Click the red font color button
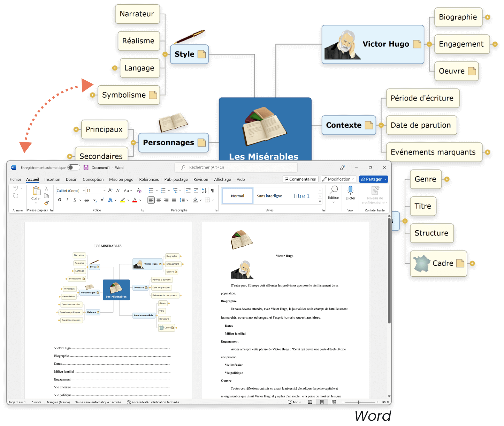This screenshot has width=504, height=426. click(x=135, y=200)
